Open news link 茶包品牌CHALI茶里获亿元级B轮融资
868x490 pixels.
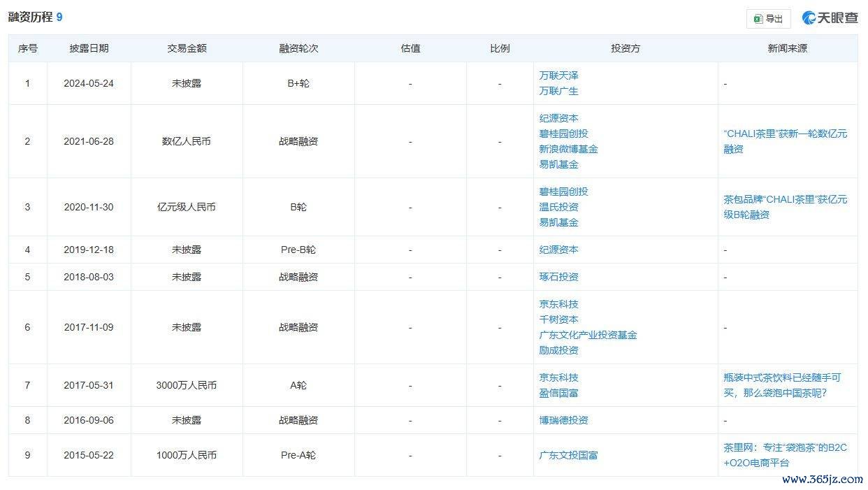point(786,207)
